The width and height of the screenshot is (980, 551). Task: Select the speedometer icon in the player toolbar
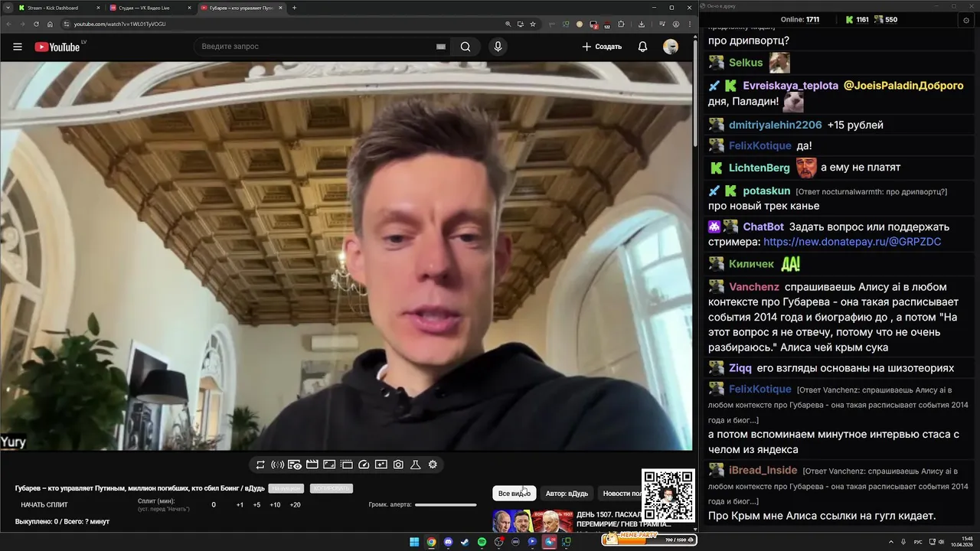[x=364, y=465]
